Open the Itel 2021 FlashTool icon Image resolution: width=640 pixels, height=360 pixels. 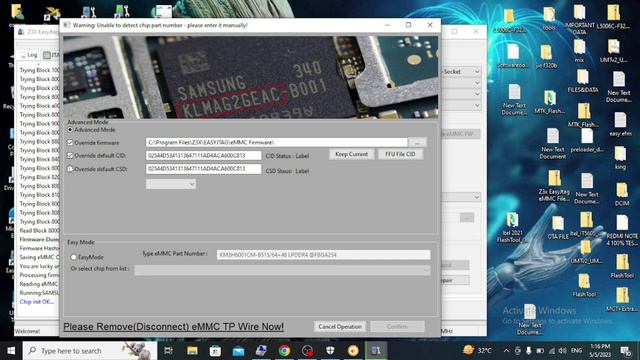point(512,227)
